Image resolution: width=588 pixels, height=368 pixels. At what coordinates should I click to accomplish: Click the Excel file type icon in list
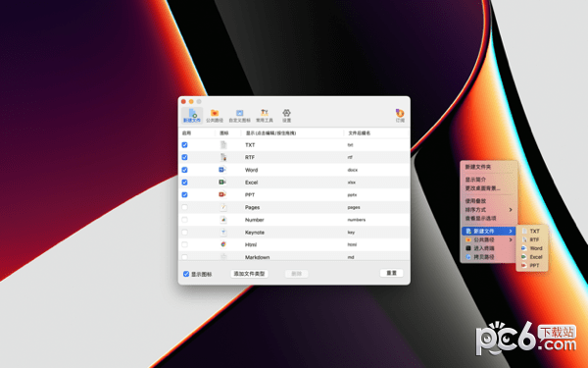coord(222,183)
